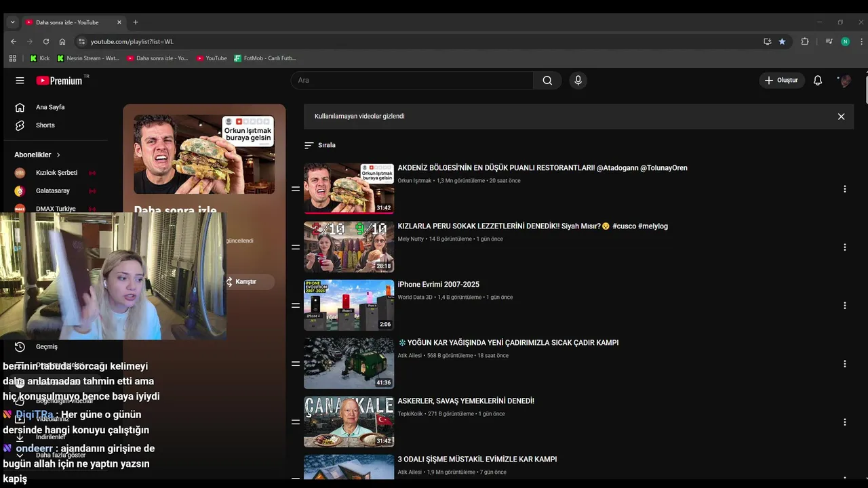Click the search magnifier button

click(x=547, y=80)
